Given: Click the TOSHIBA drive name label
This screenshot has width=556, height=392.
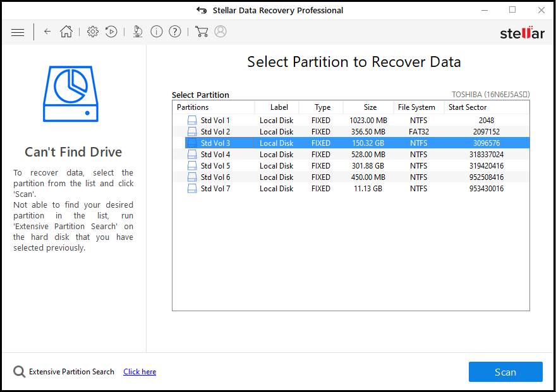Looking at the screenshot, I should tap(491, 95).
